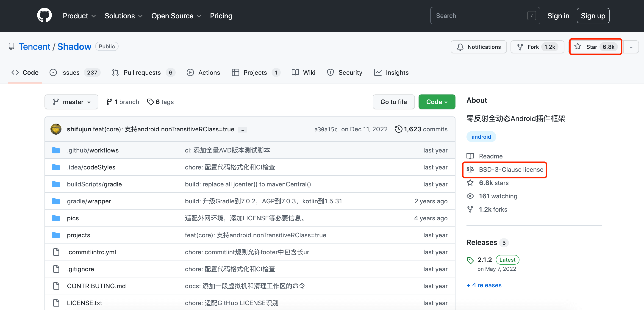
Task: Click the Notifications bell button
Action: point(478,47)
